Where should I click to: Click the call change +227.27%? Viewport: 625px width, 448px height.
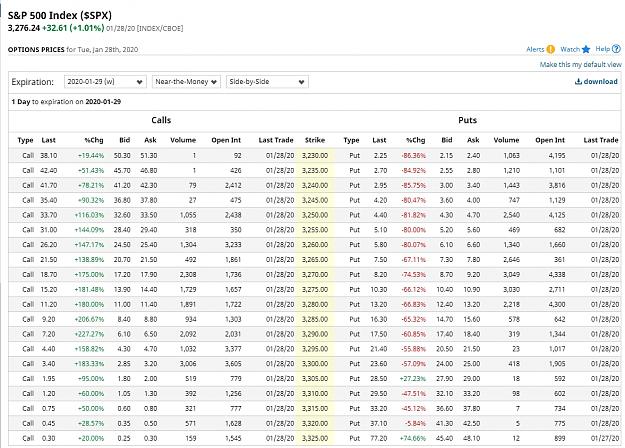tap(89, 334)
